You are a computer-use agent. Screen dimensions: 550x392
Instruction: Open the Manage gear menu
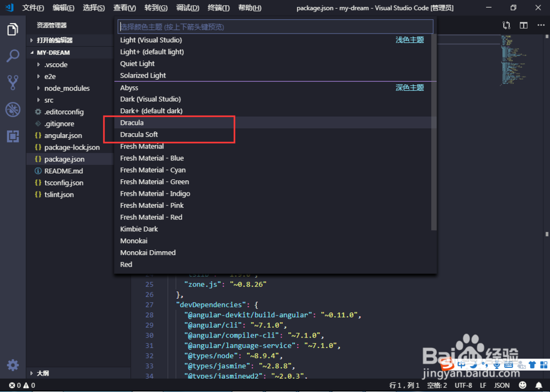tap(13, 365)
